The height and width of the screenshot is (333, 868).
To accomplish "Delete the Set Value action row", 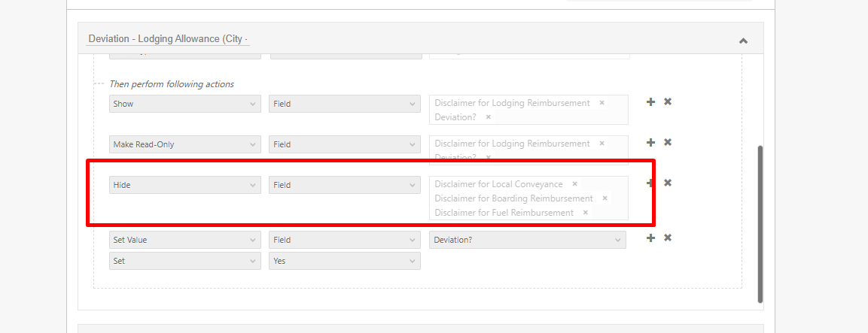I will (668, 238).
